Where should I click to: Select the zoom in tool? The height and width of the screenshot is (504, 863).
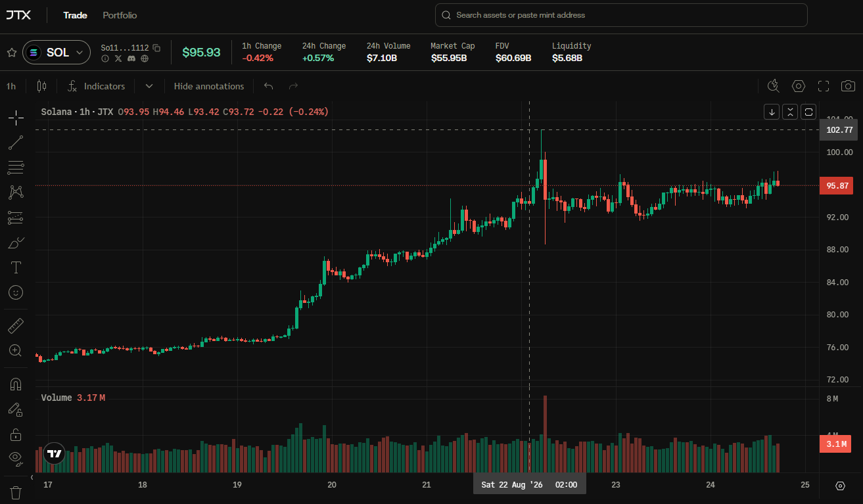point(16,351)
